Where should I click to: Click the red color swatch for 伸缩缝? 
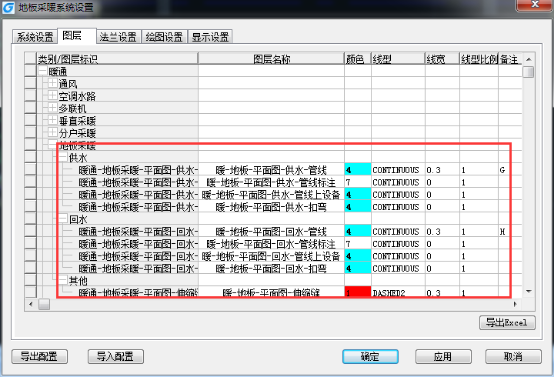358,292
